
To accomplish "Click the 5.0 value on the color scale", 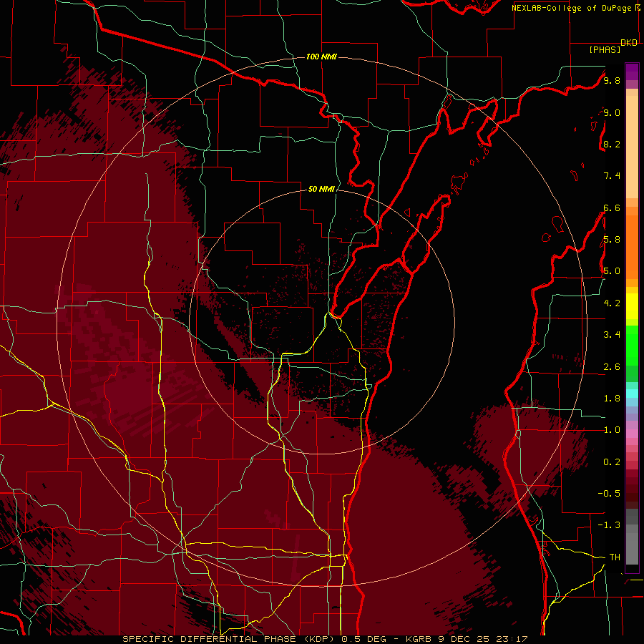I will (612, 271).
